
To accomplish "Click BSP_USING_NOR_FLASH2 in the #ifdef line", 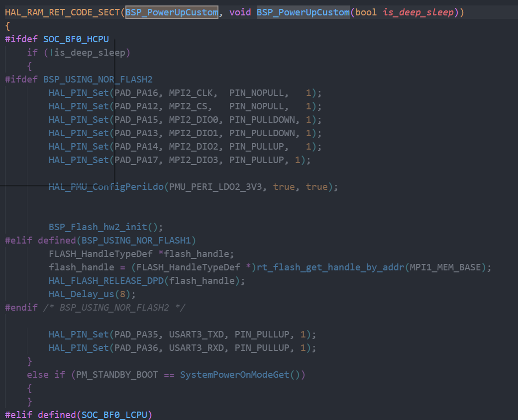I will [x=98, y=80].
